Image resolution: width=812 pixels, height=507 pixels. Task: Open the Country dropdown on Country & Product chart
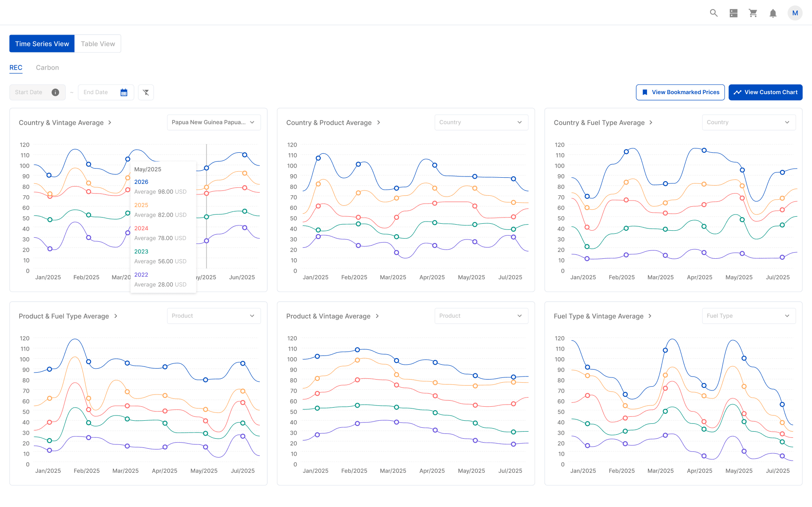tap(481, 122)
